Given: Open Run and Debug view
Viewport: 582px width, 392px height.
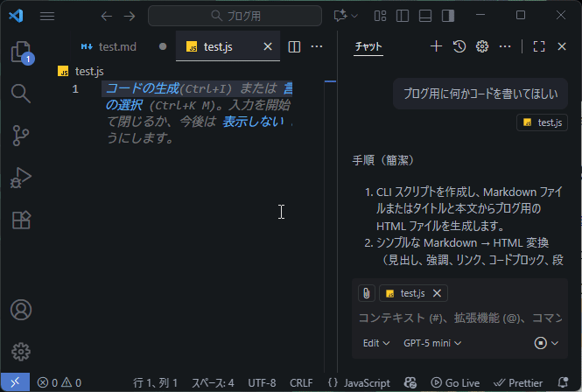Looking at the screenshot, I should [21, 178].
